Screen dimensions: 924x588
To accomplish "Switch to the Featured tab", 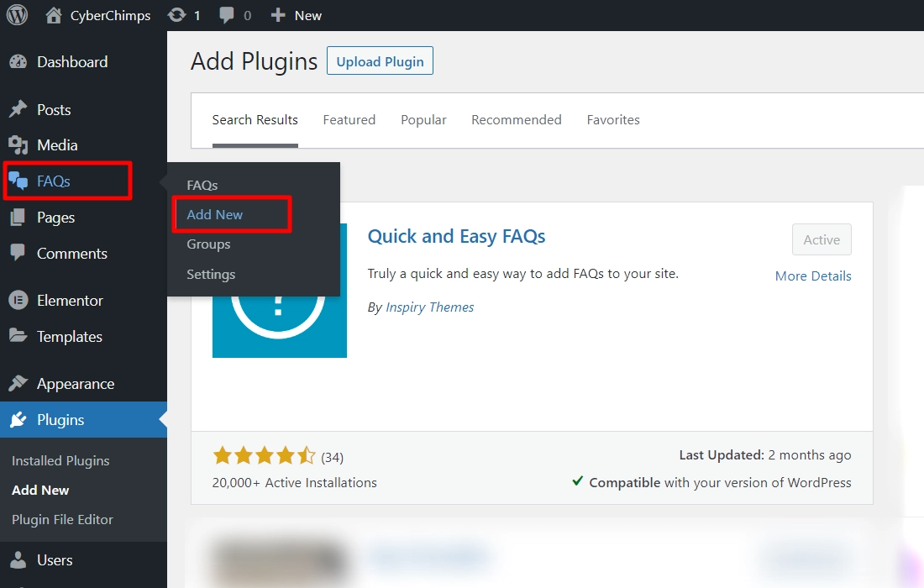I will [x=349, y=119].
